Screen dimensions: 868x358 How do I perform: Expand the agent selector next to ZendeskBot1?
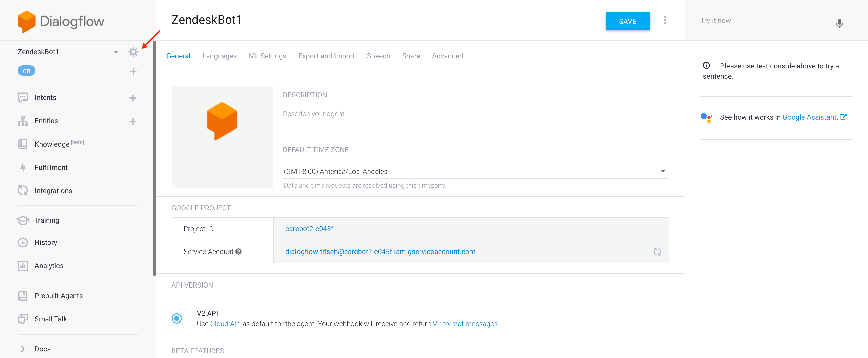pyautogui.click(x=116, y=52)
